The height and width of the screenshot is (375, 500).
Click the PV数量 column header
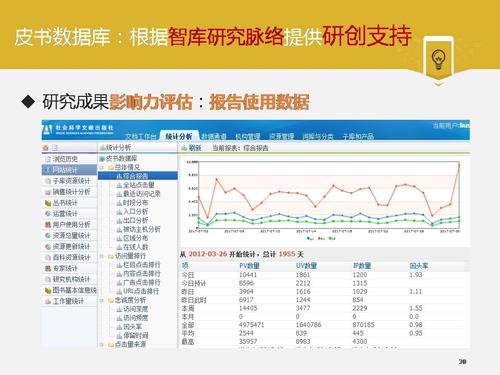pos(249,266)
